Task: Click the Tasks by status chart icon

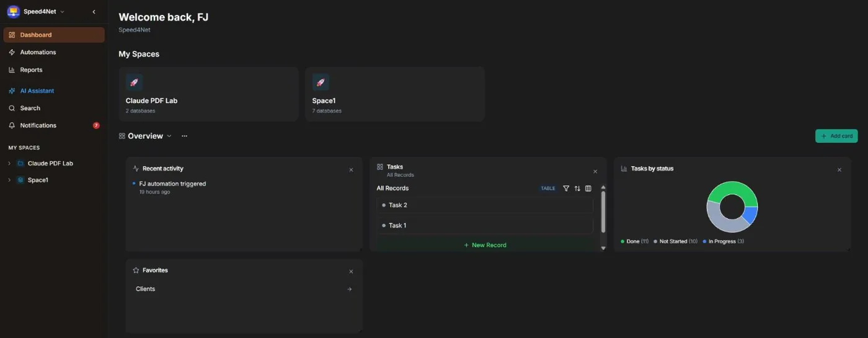Action: click(x=624, y=169)
